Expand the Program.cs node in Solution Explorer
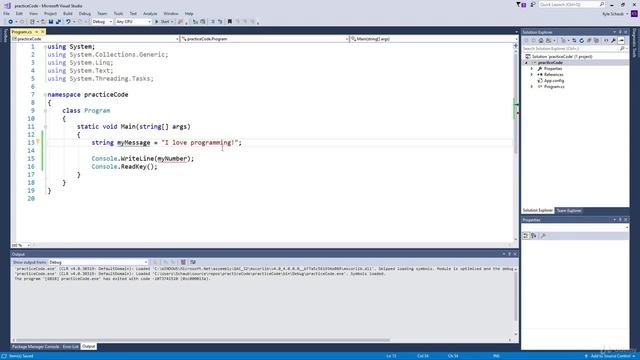640x360 pixels. click(x=532, y=87)
